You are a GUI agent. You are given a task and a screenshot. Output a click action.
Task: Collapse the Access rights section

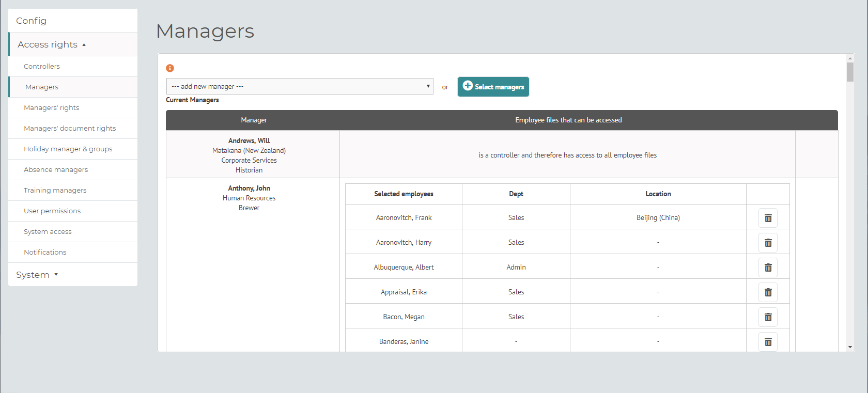pyautogui.click(x=73, y=44)
